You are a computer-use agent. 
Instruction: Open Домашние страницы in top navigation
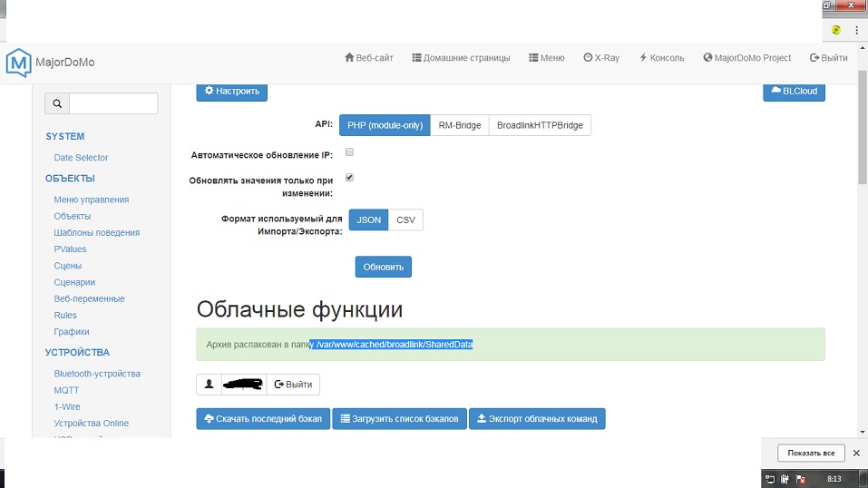(x=461, y=58)
